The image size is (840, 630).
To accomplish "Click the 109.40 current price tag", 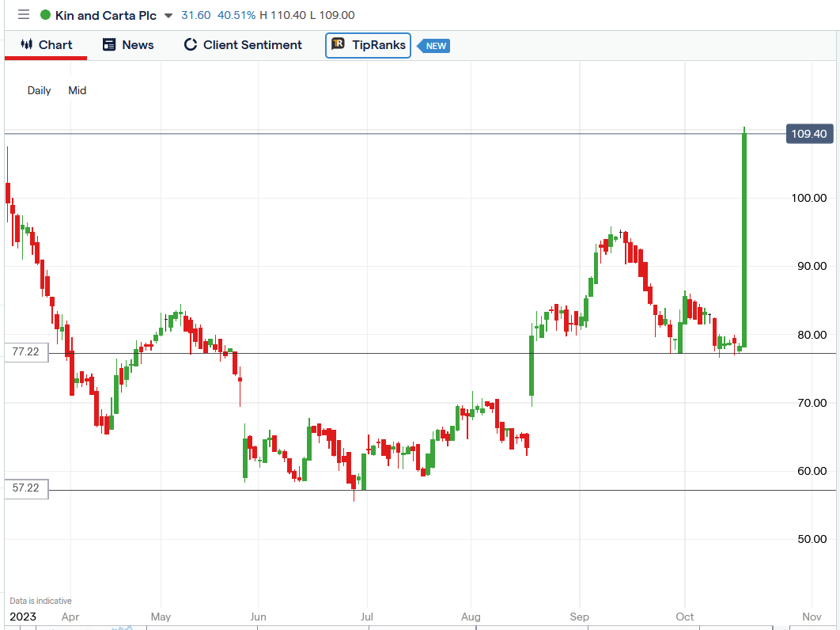I will coord(809,134).
